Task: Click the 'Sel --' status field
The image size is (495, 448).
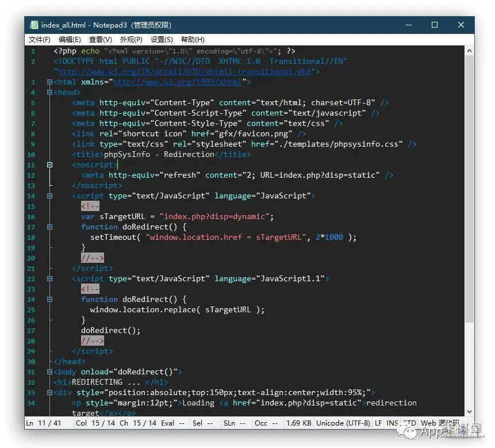Action: [x=203, y=423]
